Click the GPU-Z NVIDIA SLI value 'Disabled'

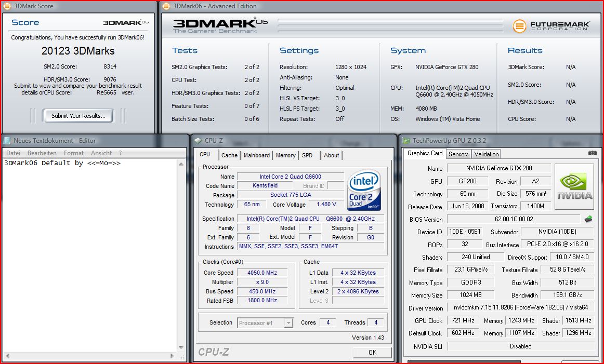521,346
